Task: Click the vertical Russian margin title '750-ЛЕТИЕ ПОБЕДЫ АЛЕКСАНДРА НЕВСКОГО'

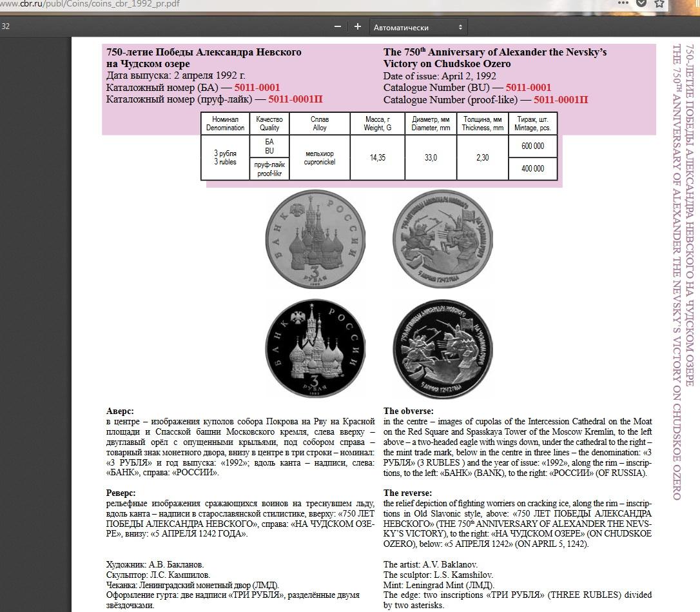Action: pyautogui.click(x=690, y=215)
